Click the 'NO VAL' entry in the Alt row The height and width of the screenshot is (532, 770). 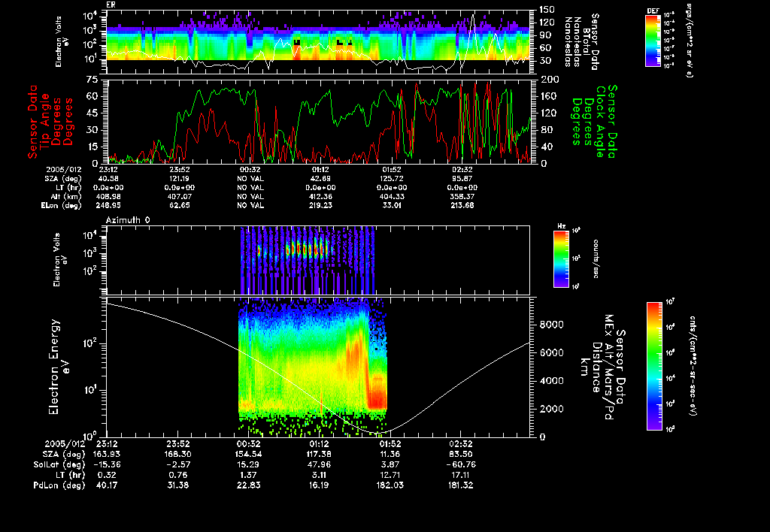coord(250,196)
